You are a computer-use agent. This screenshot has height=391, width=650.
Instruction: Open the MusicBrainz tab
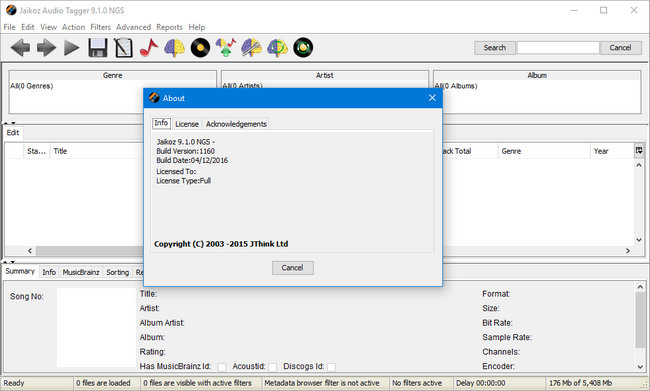tap(81, 272)
